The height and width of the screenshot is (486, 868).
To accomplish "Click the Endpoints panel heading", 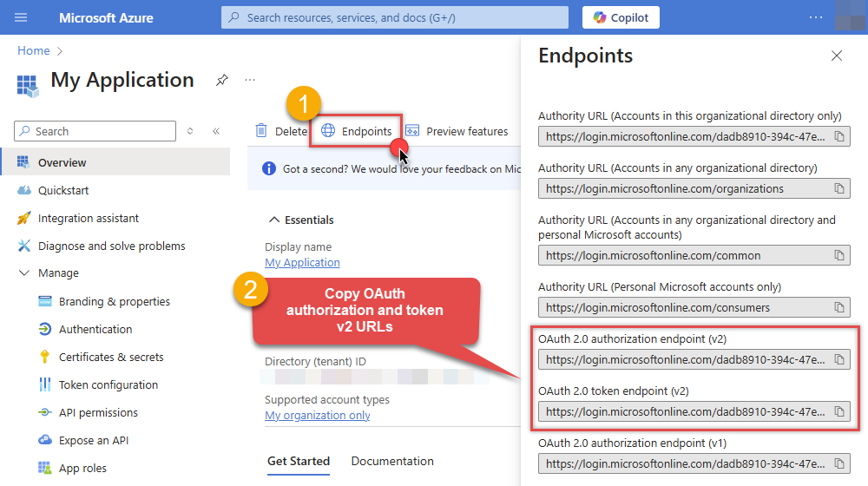I will coord(585,56).
